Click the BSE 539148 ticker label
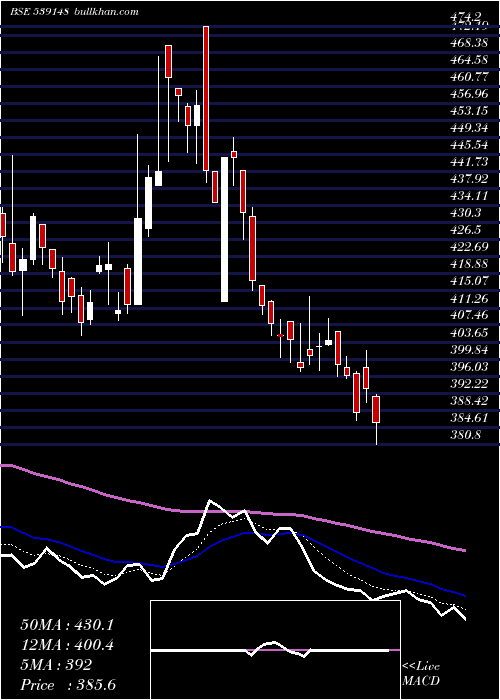 click(39, 12)
